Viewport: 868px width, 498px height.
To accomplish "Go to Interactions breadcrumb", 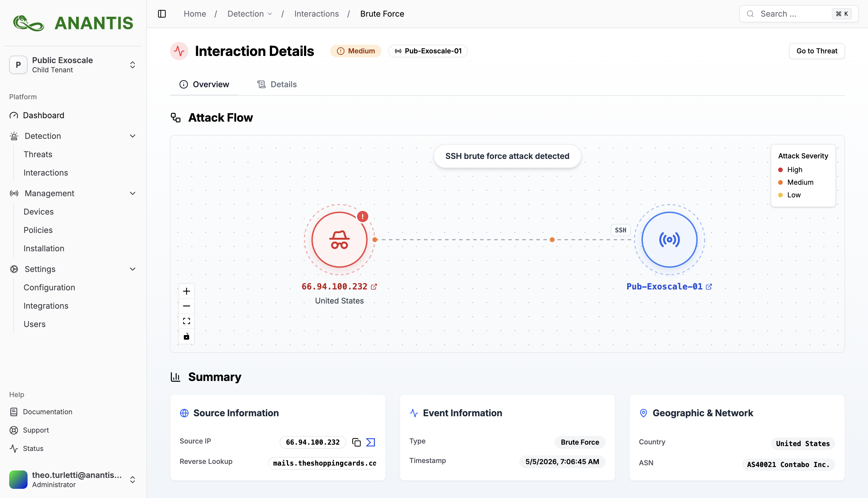I will point(317,14).
